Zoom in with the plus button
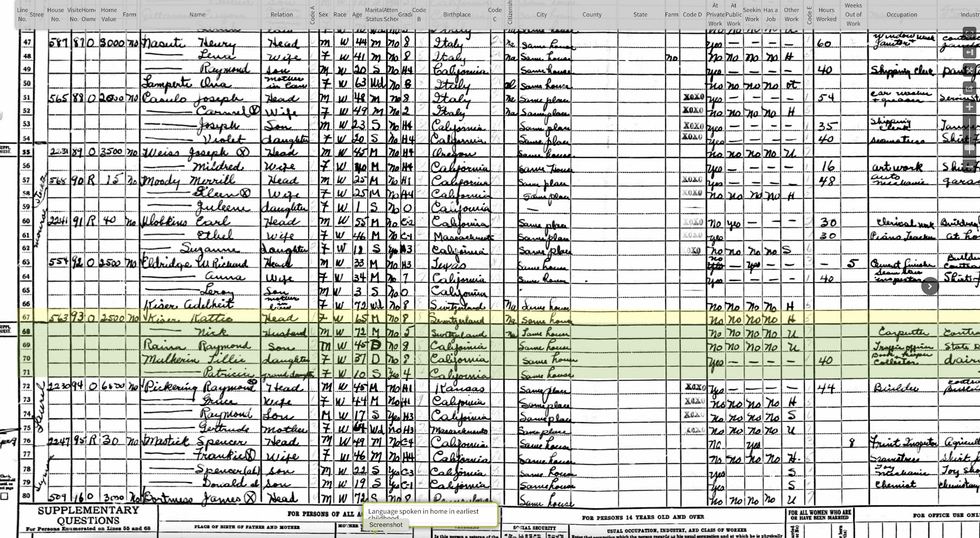The height and width of the screenshot is (538, 980). coord(969,107)
